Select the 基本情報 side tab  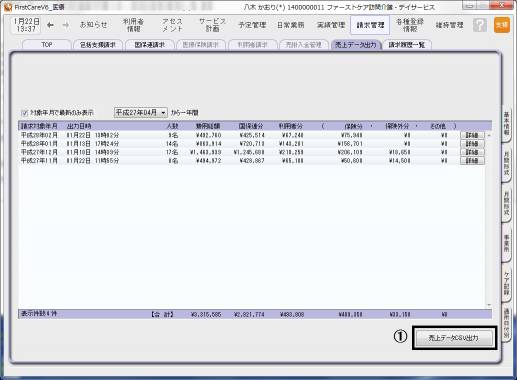(x=506, y=123)
